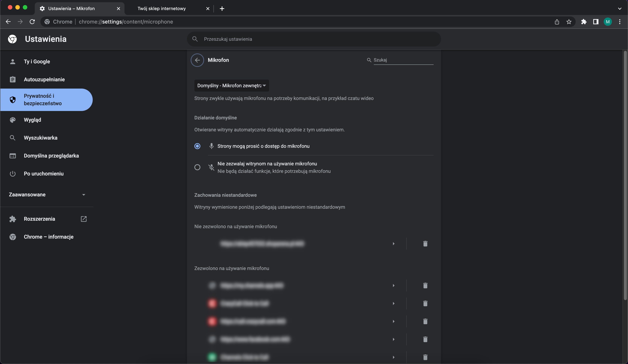Image resolution: width=628 pixels, height=364 pixels.
Task: Open the default microphone device dropdown
Action: 232,86
